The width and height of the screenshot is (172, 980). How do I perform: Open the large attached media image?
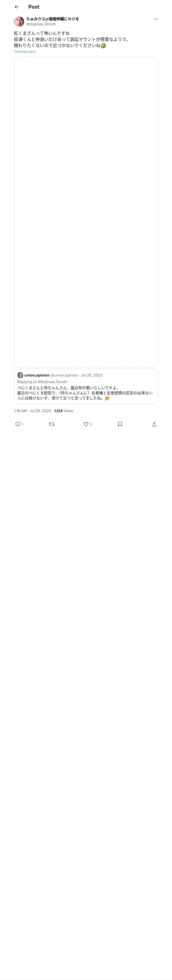coord(86,212)
